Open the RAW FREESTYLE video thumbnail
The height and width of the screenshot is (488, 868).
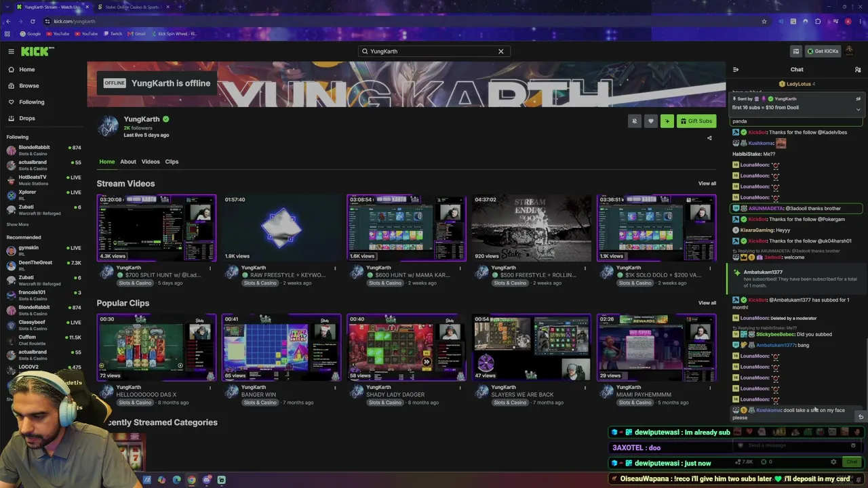point(281,228)
